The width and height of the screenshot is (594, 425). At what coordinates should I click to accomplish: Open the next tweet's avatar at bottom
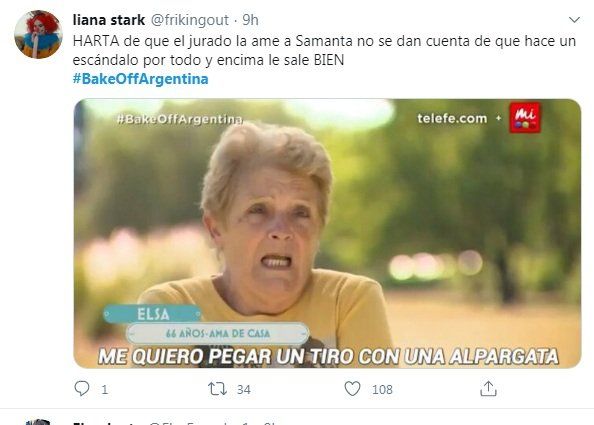[38, 422]
